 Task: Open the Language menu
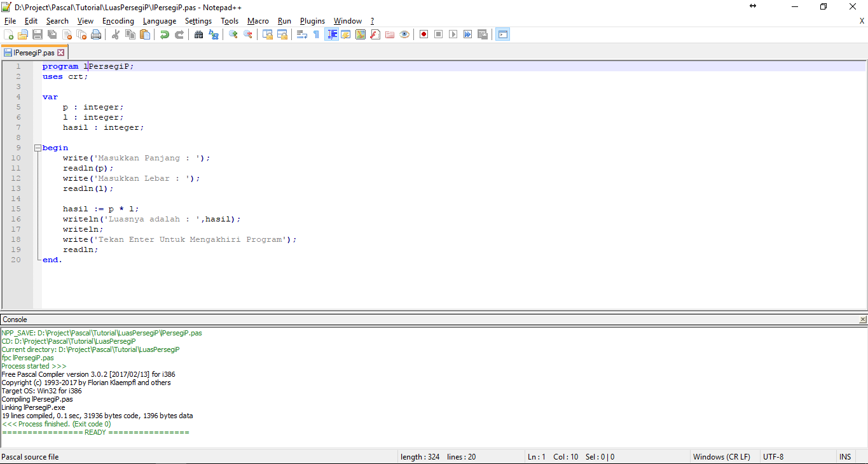pos(160,21)
